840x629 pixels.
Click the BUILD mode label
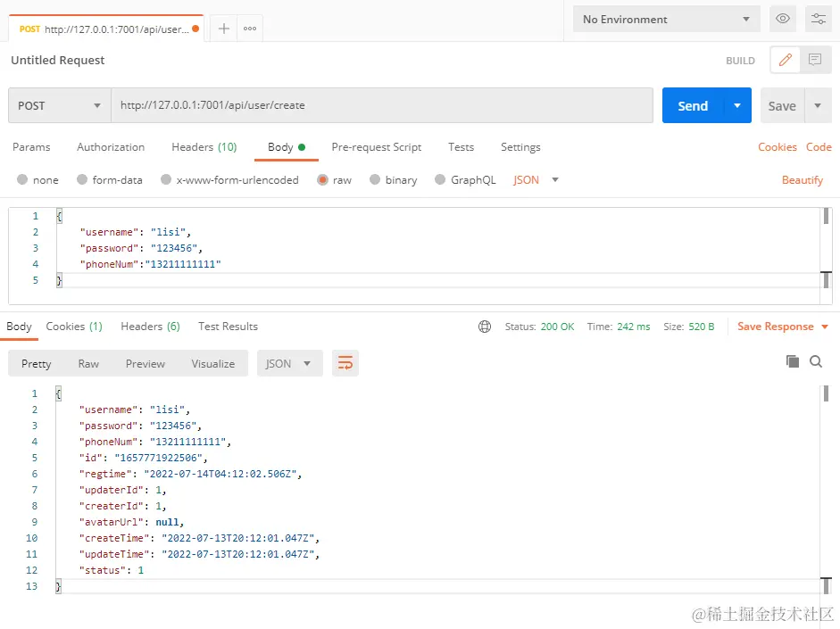pyautogui.click(x=740, y=61)
